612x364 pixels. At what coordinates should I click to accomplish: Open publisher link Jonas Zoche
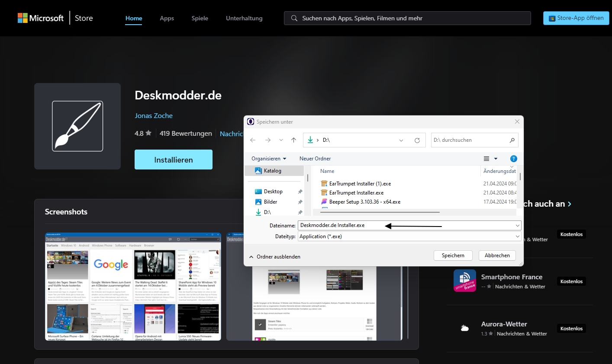(154, 116)
